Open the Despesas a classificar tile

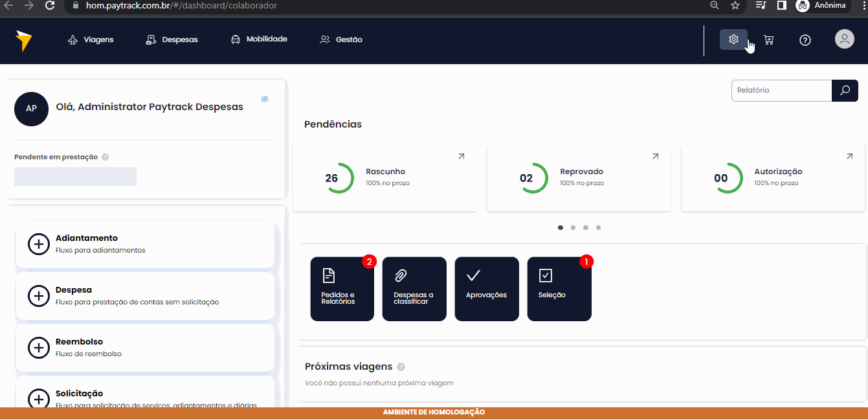pyautogui.click(x=414, y=289)
